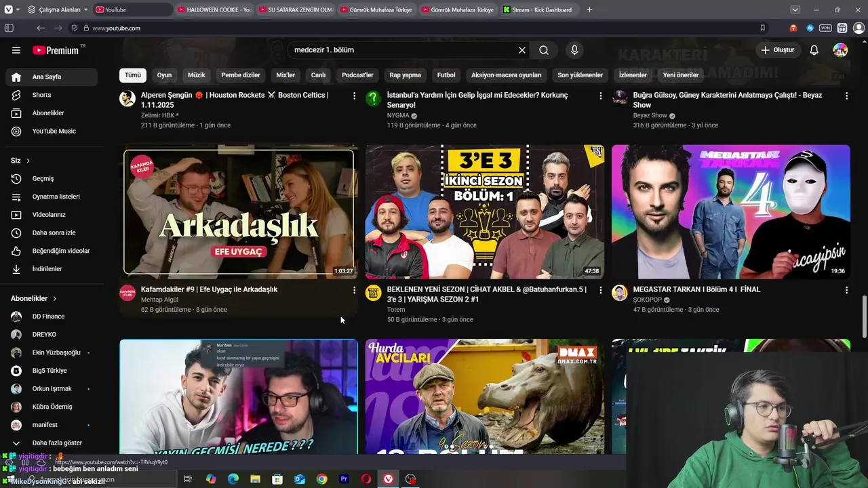The width and height of the screenshot is (868, 488).
Task: Expand the Abonelikler subscriptions heading
Action: tap(34, 298)
